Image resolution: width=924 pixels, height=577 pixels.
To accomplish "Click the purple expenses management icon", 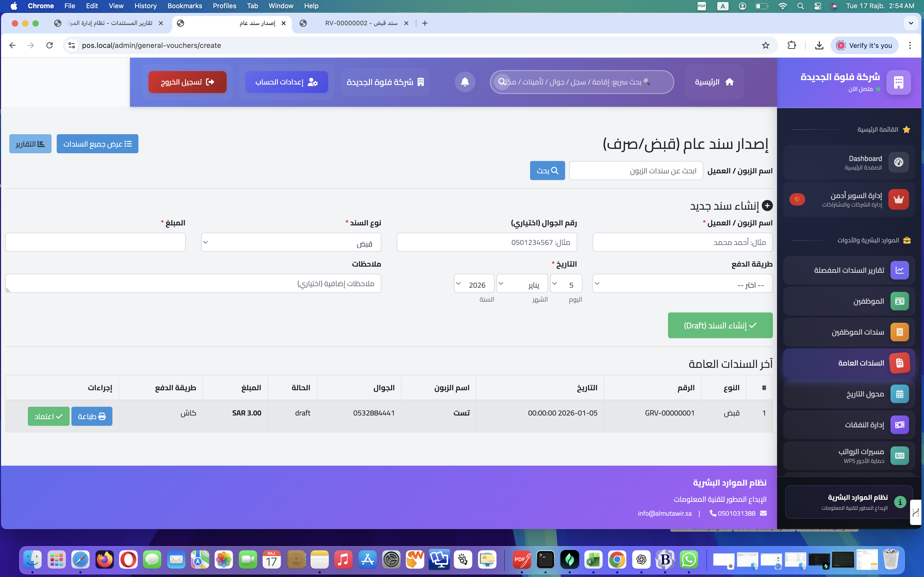I will point(900,425).
